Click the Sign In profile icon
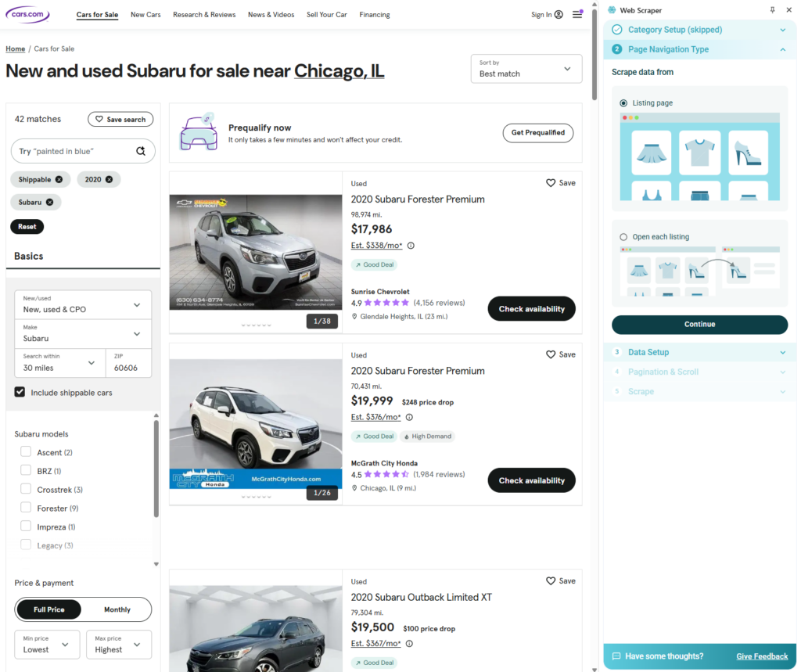The height and width of the screenshot is (672, 801). [559, 14]
